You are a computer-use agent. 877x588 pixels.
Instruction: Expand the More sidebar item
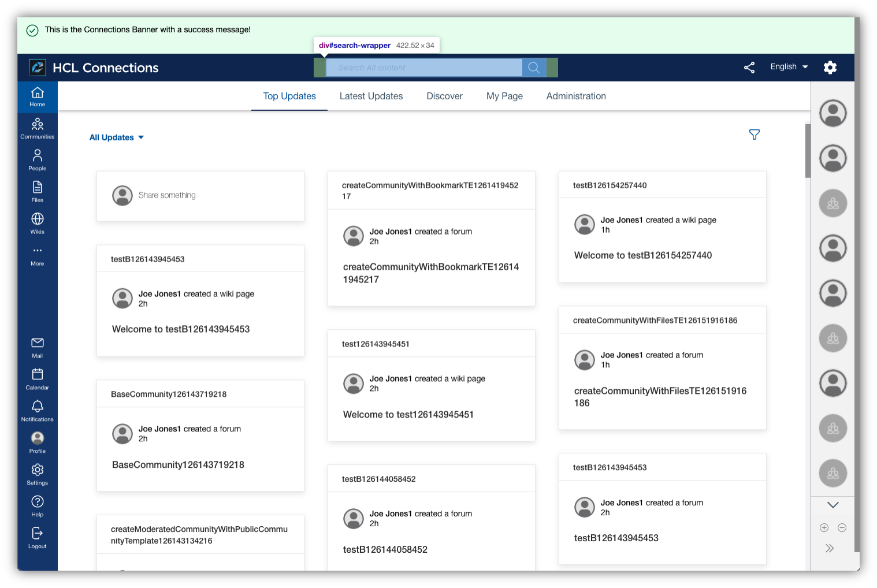(x=37, y=254)
